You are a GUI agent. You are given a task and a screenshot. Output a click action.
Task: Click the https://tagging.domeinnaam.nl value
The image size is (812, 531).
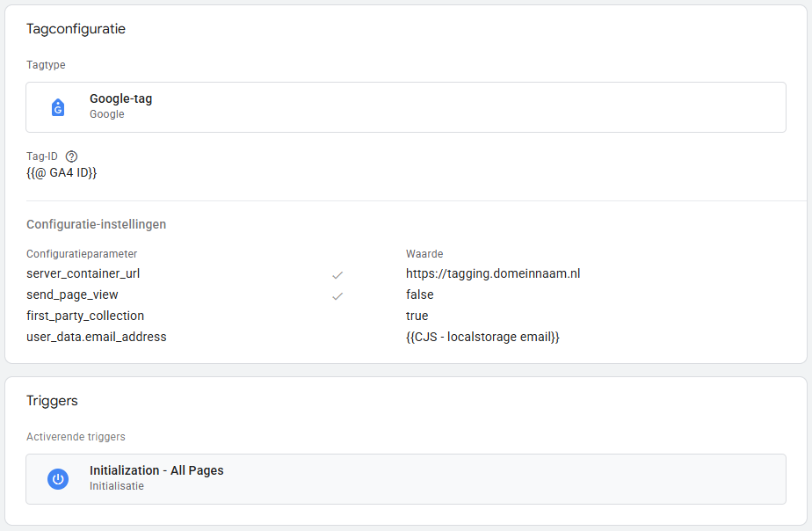click(493, 273)
